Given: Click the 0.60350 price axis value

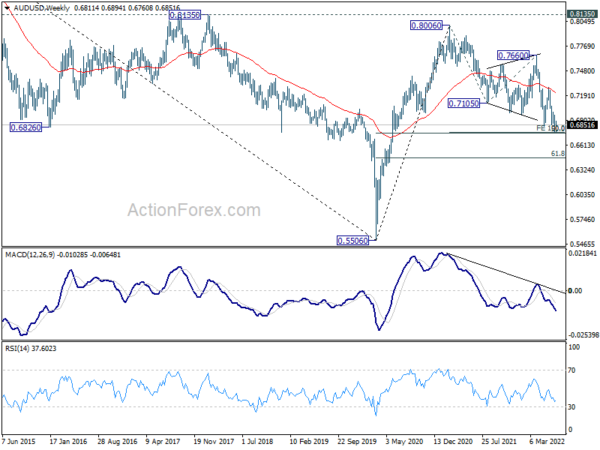Looking at the screenshot, I should point(582,195).
